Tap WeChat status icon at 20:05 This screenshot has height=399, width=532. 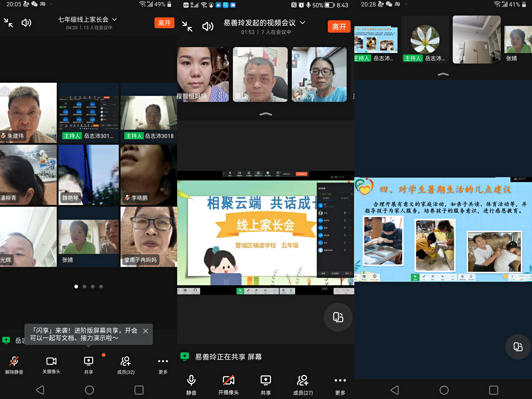(x=34, y=4)
